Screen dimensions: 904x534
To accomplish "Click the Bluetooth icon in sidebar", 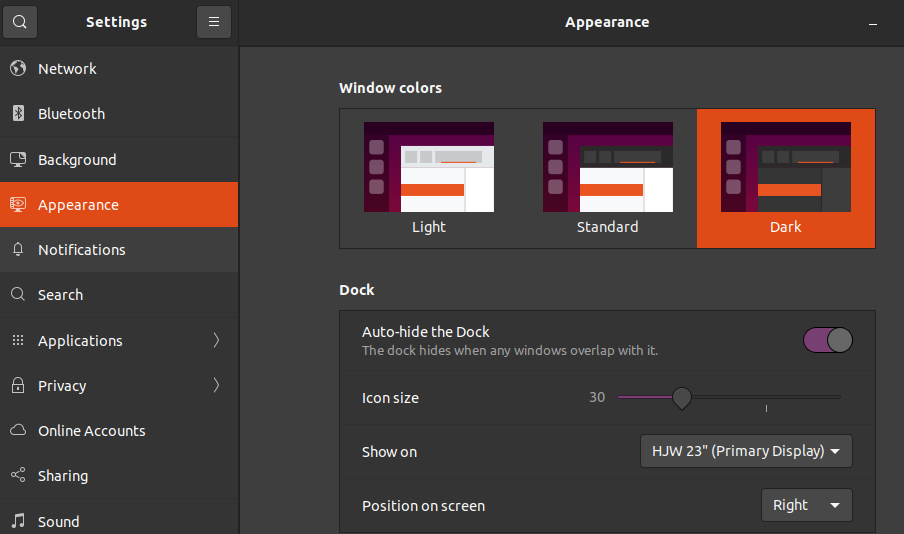I will point(18,114).
